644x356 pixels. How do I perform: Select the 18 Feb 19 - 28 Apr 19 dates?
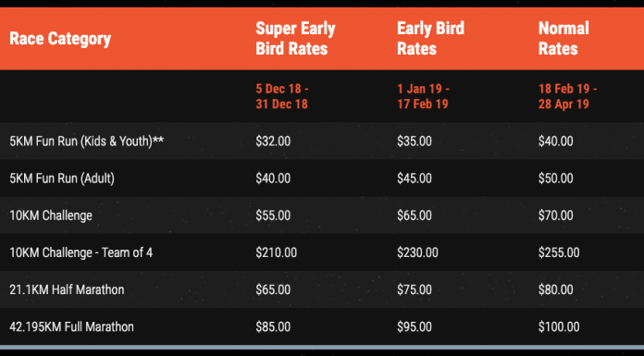567,96
